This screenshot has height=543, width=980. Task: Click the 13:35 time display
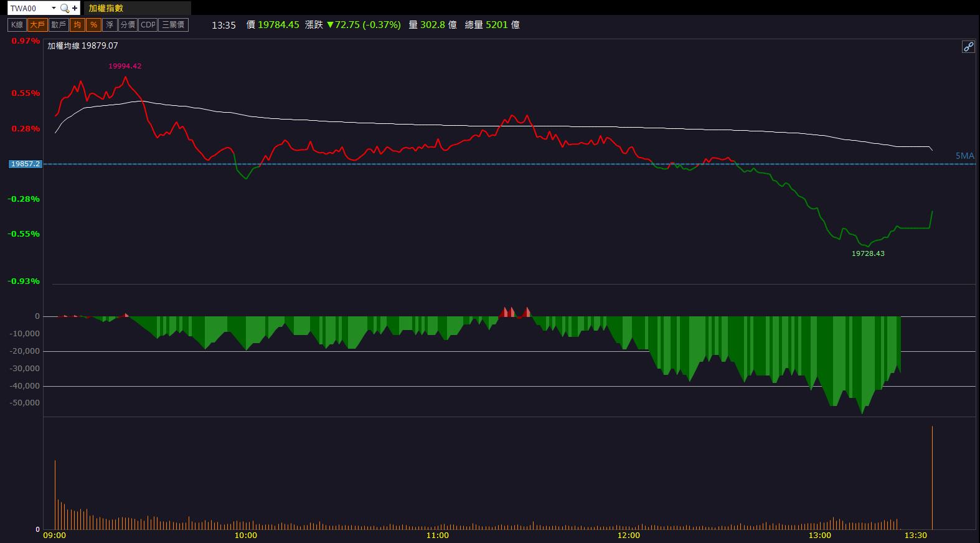pyautogui.click(x=224, y=25)
